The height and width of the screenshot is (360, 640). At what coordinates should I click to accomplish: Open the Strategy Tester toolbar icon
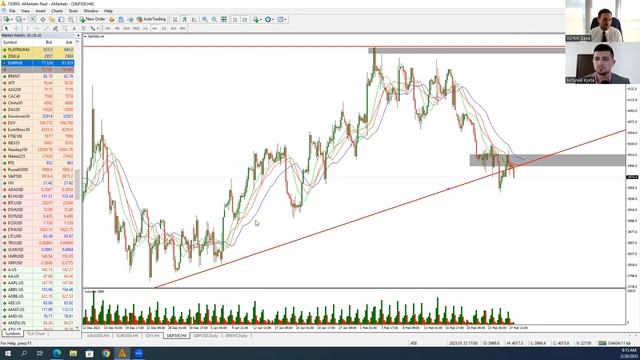pos(71,19)
